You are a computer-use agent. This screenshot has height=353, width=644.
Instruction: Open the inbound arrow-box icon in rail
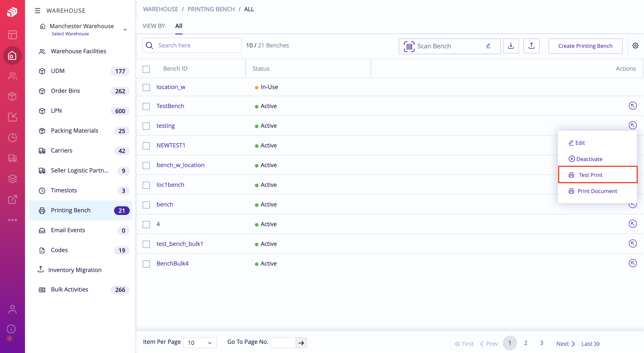(x=12, y=117)
